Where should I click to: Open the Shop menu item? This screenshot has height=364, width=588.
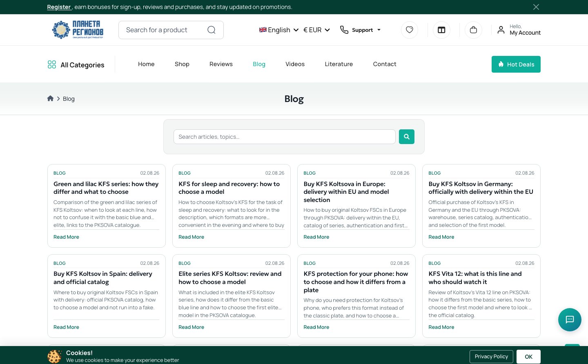[x=182, y=64]
